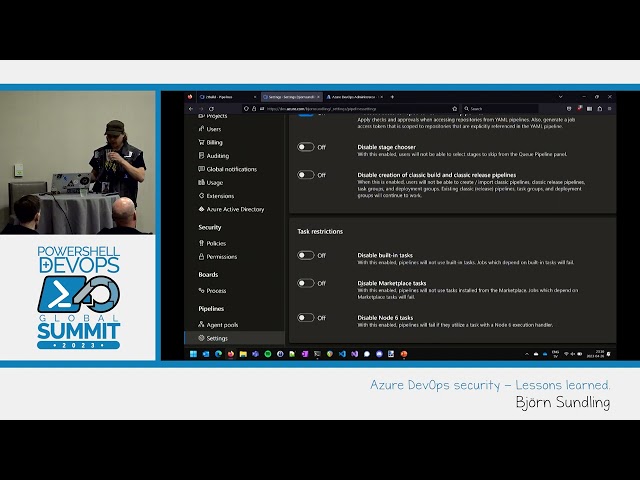Open Global notifications page
Screen dimensions: 640x480
coord(232,169)
